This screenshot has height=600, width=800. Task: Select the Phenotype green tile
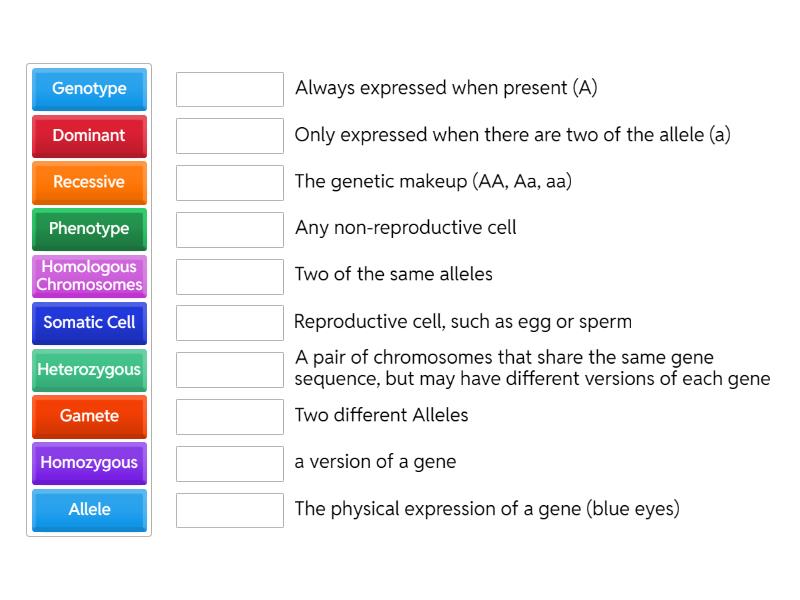click(89, 229)
